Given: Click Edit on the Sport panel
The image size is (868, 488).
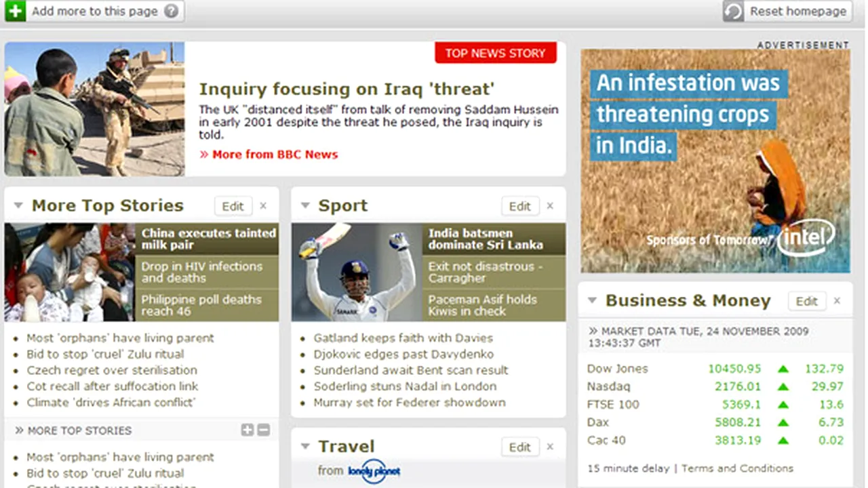Looking at the screenshot, I should click(x=519, y=206).
